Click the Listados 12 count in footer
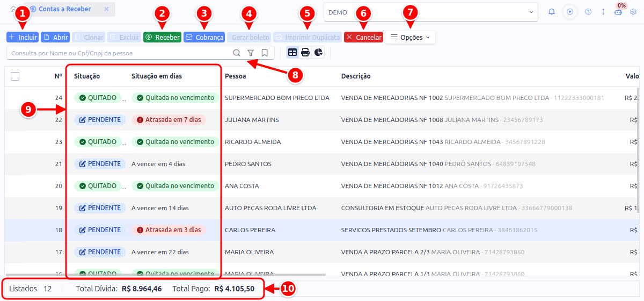This screenshot has height=301, width=644. click(31, 289)
